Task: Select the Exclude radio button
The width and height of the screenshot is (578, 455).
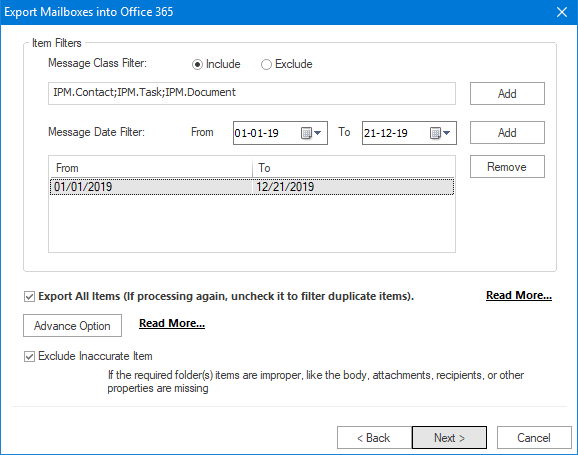Action: click(266, 65)
